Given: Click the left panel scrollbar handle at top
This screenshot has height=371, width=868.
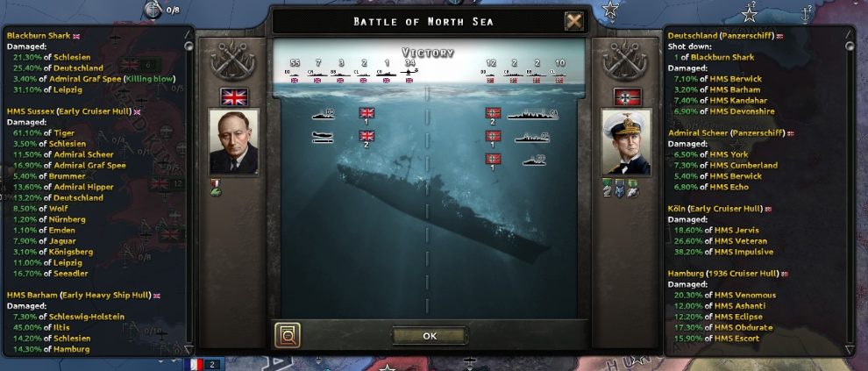Looking at the screenshot, I should [x=189, y=46].
